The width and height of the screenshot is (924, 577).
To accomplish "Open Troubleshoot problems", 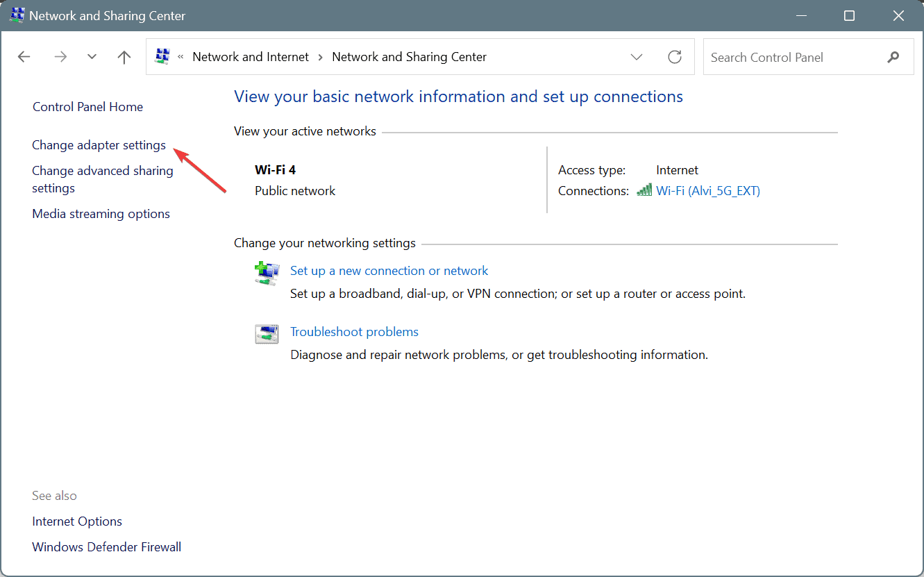I will tap(354, 332).
